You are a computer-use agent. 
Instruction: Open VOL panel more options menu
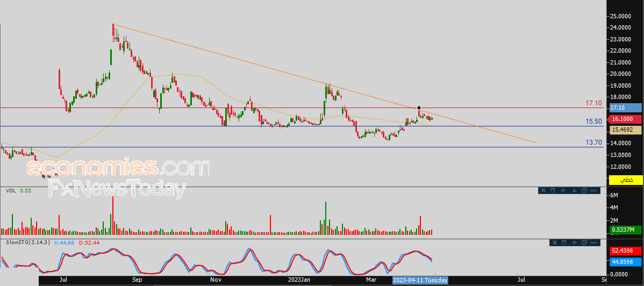(594, 190)
